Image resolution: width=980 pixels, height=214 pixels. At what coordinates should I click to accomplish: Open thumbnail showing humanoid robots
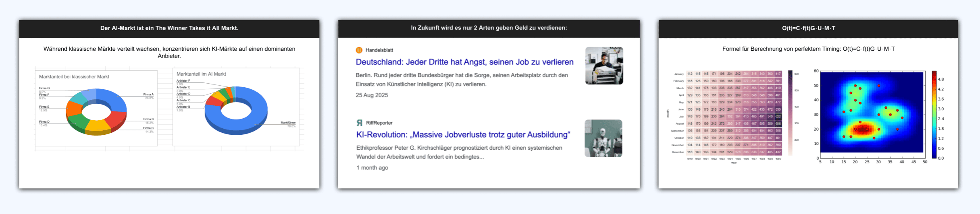(x=603, y=138)
